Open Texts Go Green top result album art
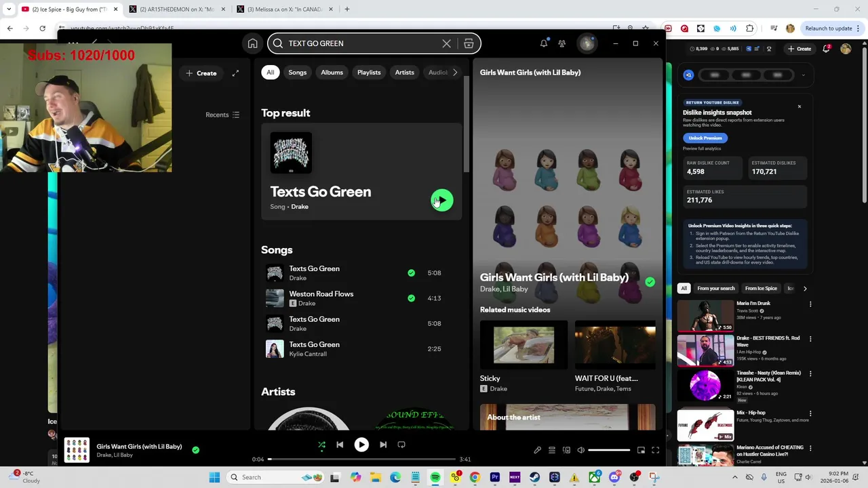 pos(291,152)
